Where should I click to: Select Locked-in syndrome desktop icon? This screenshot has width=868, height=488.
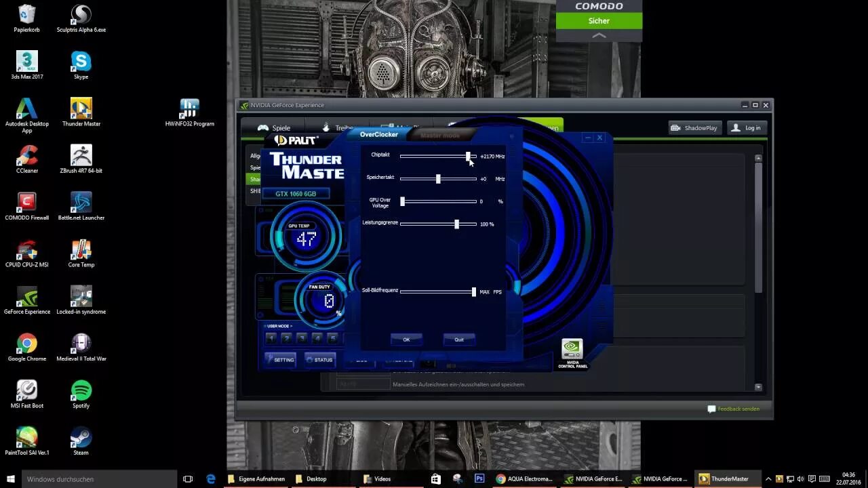coord(81,300)
